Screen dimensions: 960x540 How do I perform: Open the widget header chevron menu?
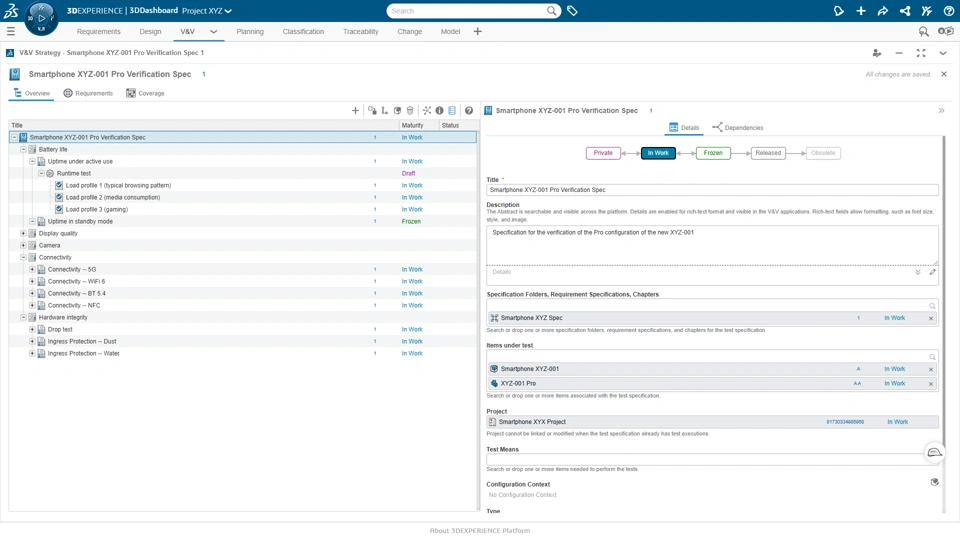tap(943, 53)
